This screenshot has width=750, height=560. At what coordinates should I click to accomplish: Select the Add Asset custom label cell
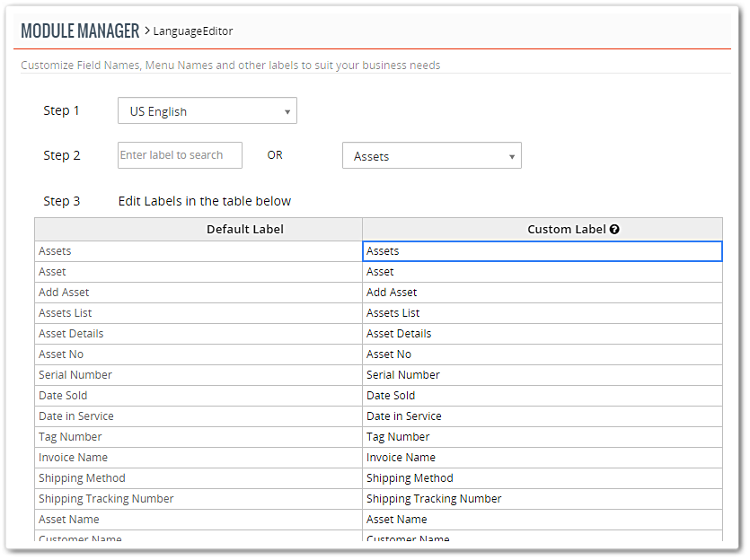click(x=543, y=293)
